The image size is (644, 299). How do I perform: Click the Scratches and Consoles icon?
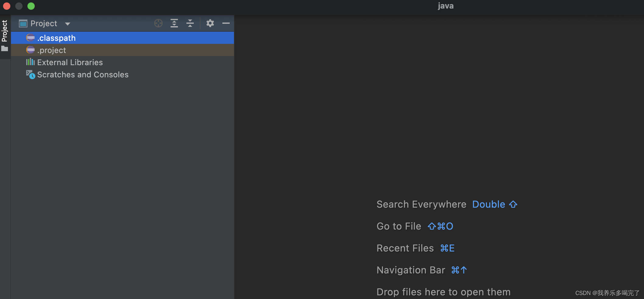point(30,75)
